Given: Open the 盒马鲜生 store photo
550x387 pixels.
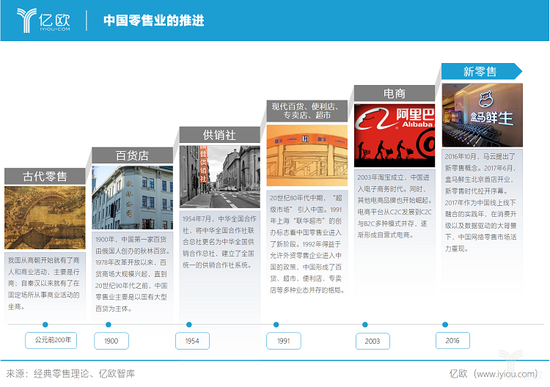Looking at the screenshot, I should [482, 115].
